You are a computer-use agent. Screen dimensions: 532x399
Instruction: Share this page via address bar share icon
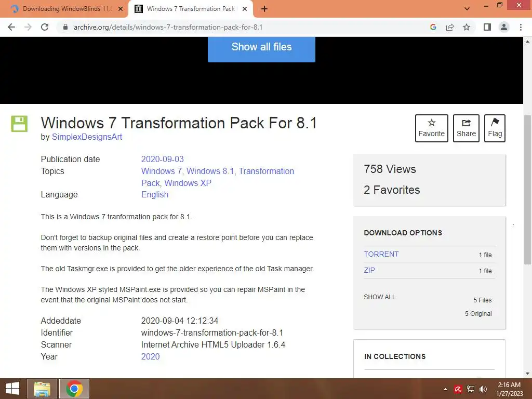[450, 27]
